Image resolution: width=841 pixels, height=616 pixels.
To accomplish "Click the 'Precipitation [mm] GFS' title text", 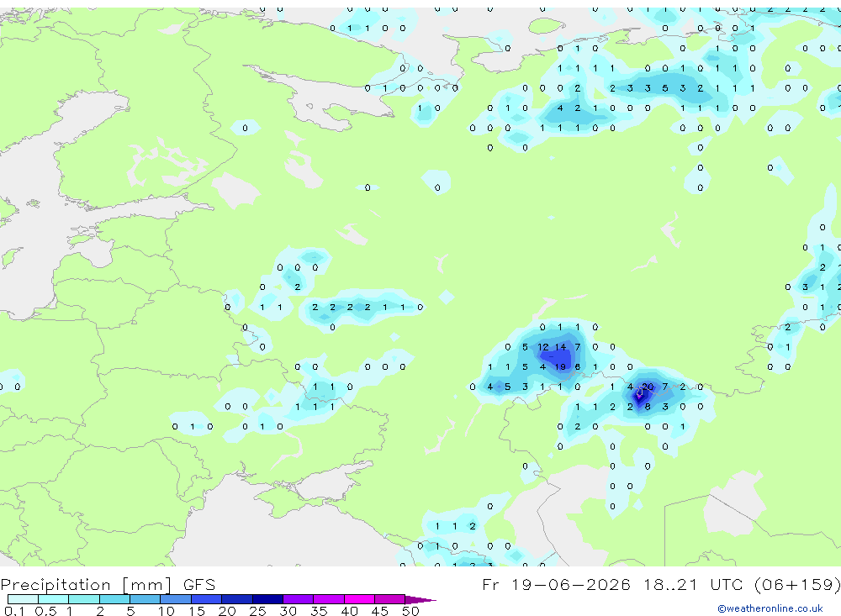I will pyautogui.click(x=108, y=585).
